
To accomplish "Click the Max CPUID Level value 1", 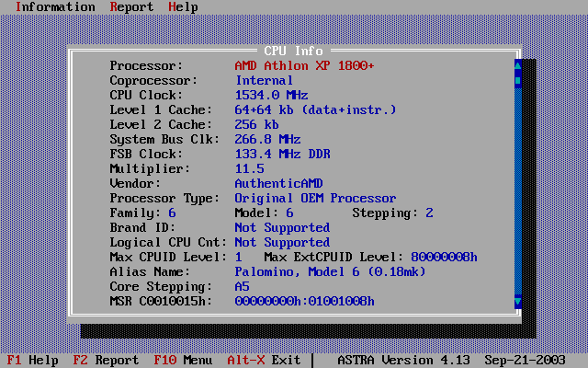I will [238, 257].
